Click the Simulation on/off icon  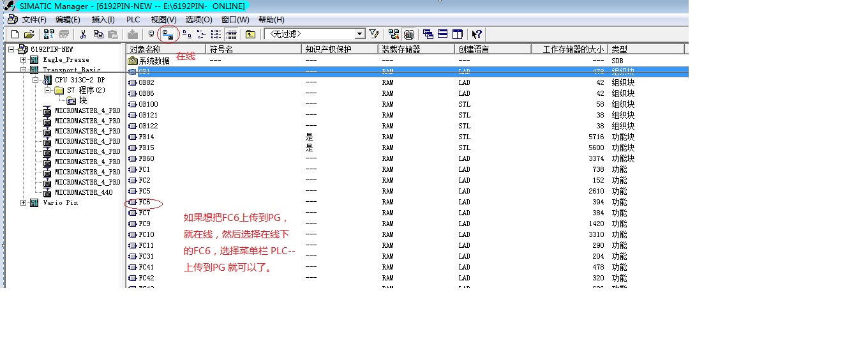pos(409,34)
